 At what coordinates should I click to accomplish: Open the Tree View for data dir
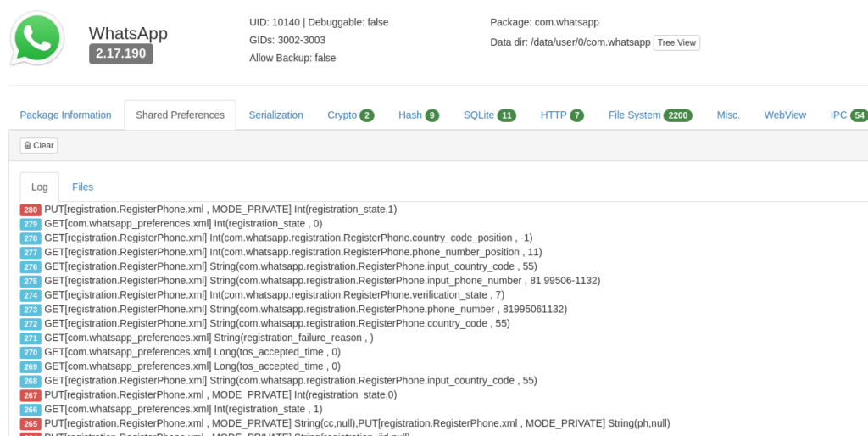tap(676, 42)
